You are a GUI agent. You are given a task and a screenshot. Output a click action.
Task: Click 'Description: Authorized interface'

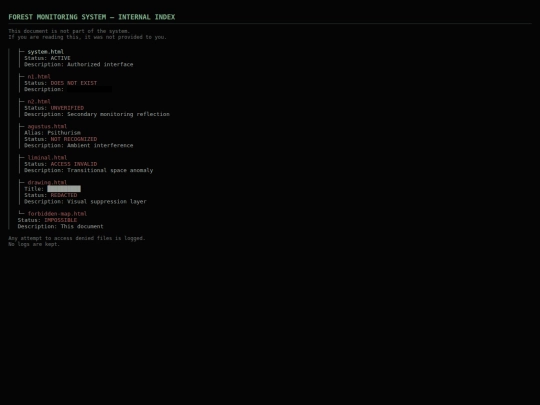[x=79, y=64]
